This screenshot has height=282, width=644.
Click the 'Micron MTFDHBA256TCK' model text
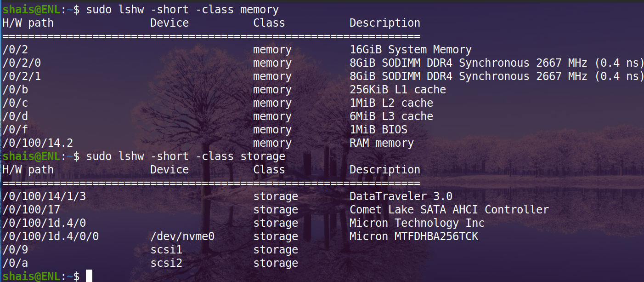413,236
